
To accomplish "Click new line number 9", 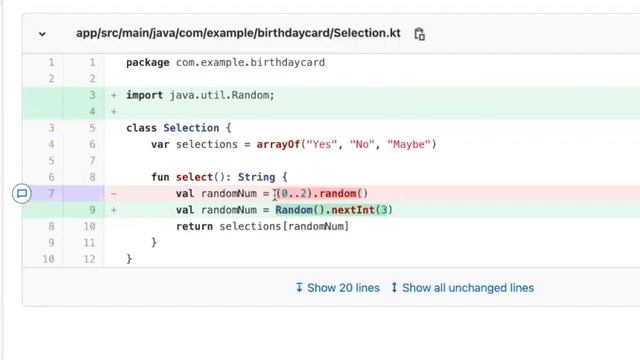I will (92, 210).
